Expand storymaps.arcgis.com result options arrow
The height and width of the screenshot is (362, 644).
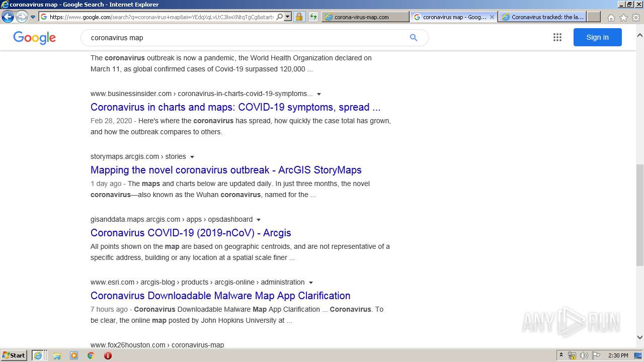(192, 157)
